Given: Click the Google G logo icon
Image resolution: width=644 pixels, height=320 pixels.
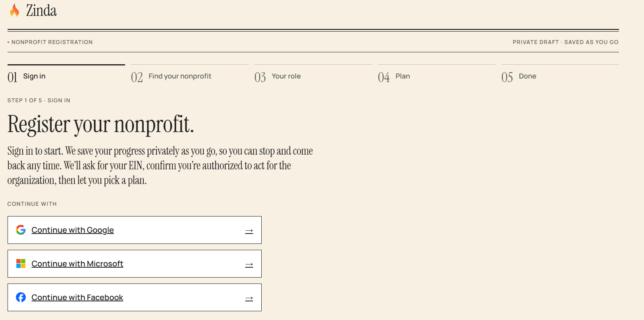Looking at the screenshot, I should pyautogui.click(x=21, y=230).
